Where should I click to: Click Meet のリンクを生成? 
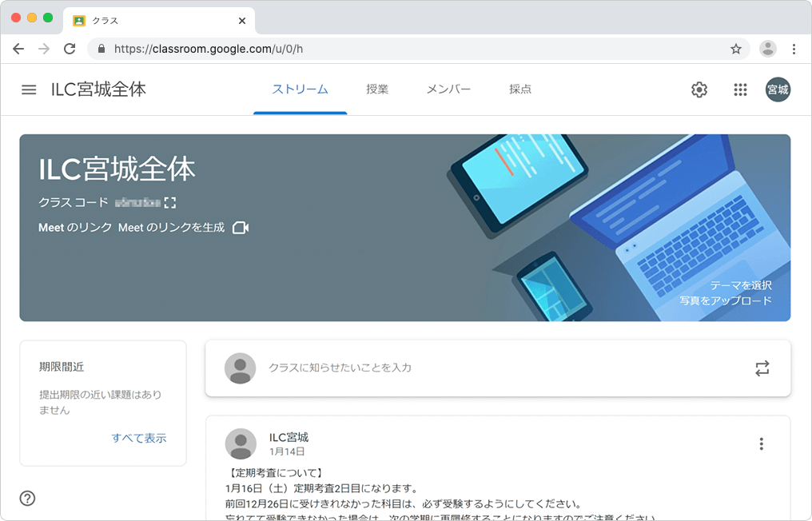point(171,228)
